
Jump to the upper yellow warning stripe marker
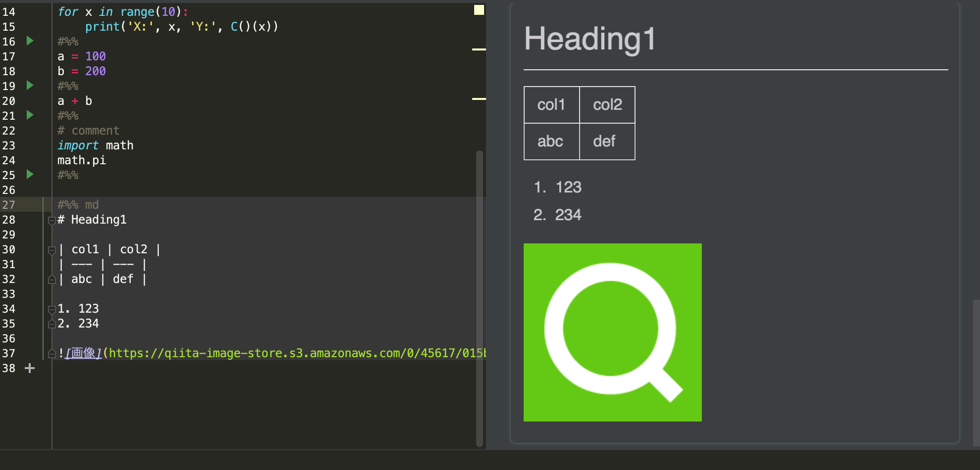(x=479, y=49)
